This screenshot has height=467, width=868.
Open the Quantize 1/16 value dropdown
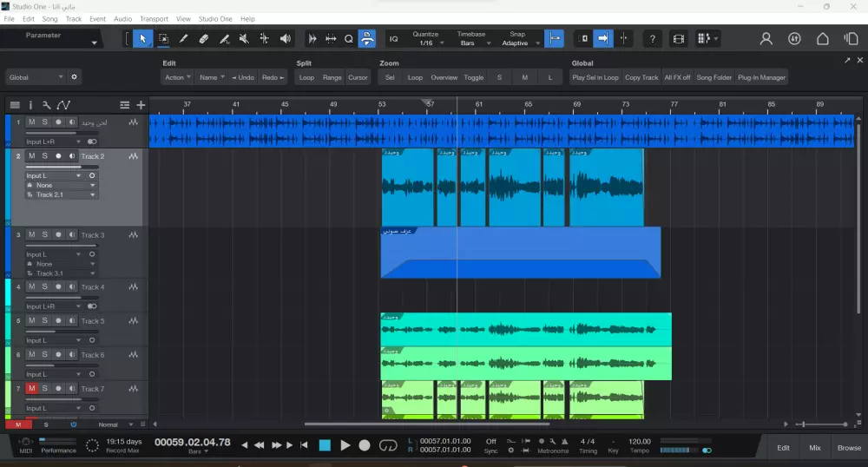point(430,43)
